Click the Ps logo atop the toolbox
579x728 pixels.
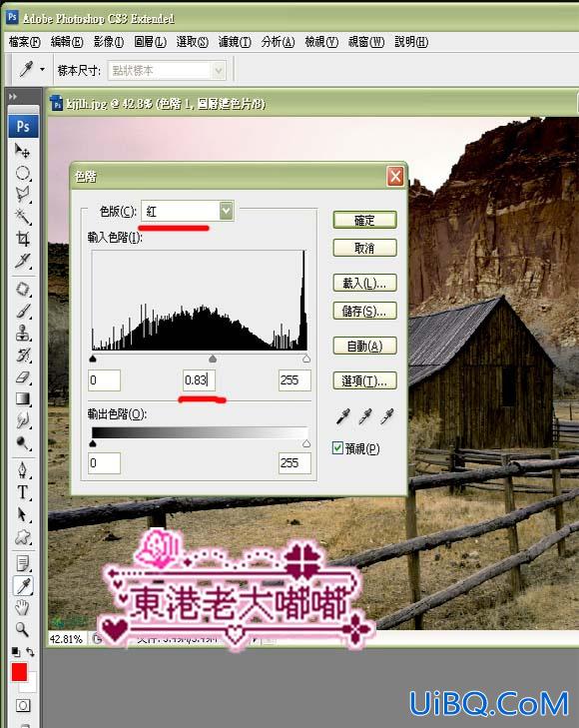click(x=23, y=126)
